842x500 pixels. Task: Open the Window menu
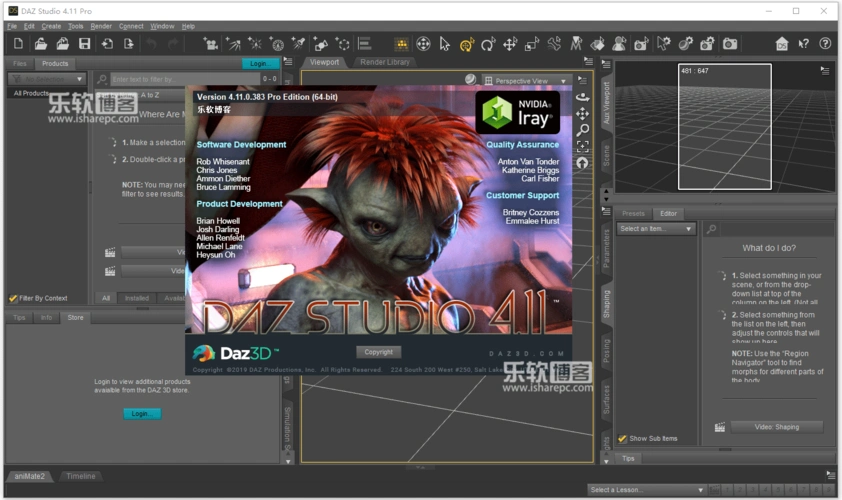point(162,26)
